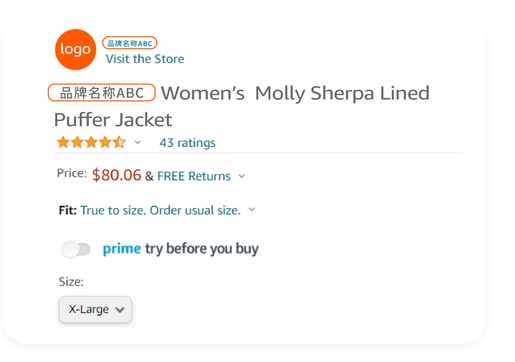Click the small brand name badge above store link
The image size is (515, 362).
[130, 43]
